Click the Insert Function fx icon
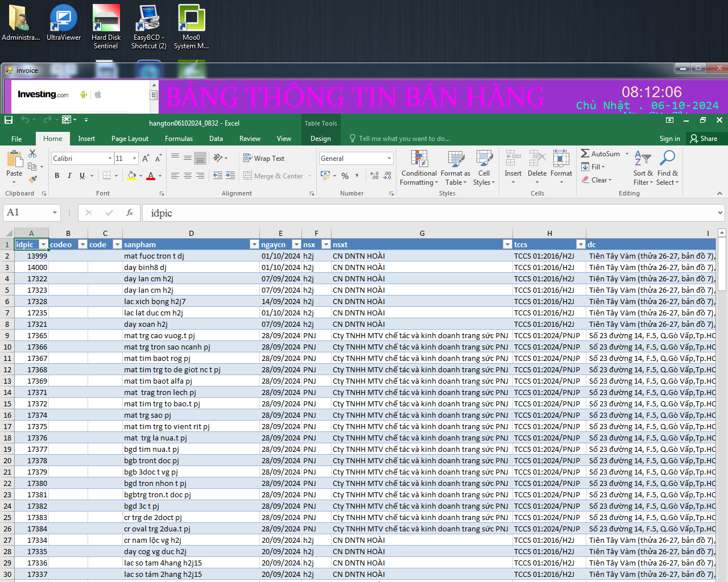The height and width of the screenshot is (582, 728). [x=130, y=213]
